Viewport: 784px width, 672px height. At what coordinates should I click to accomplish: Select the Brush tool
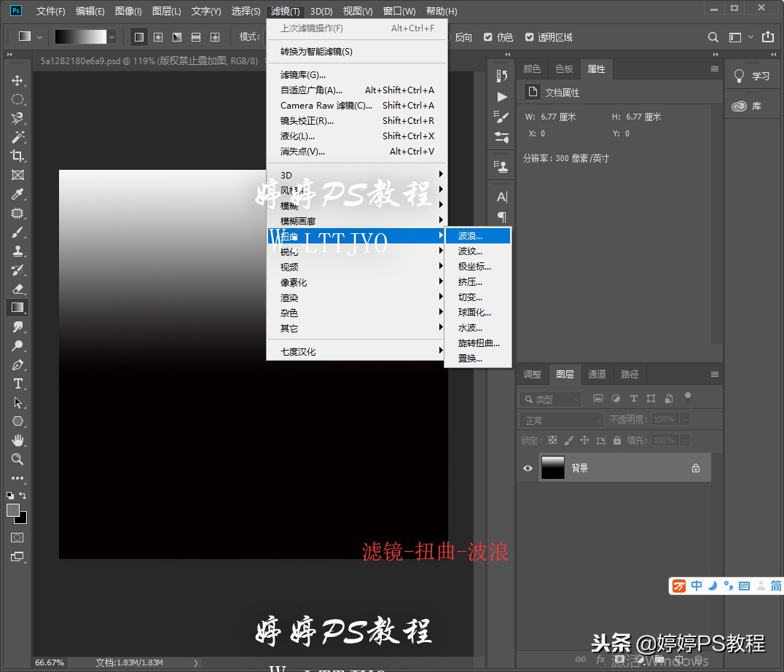(x=17, y=232)
